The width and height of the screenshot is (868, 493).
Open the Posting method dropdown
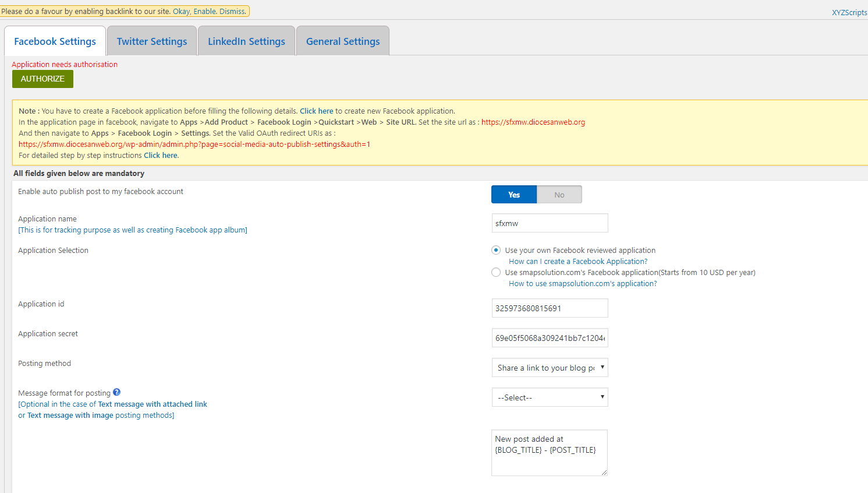(x=550, y=368)
